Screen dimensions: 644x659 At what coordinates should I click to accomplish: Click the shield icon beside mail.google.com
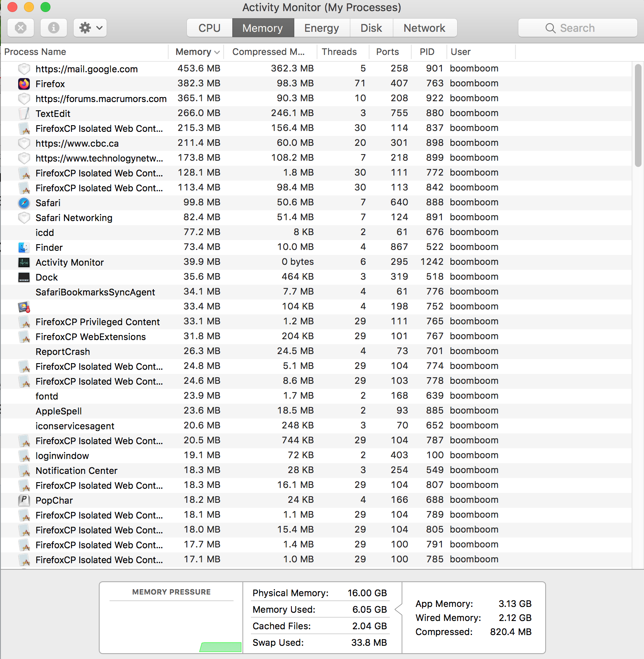point(24,69)
